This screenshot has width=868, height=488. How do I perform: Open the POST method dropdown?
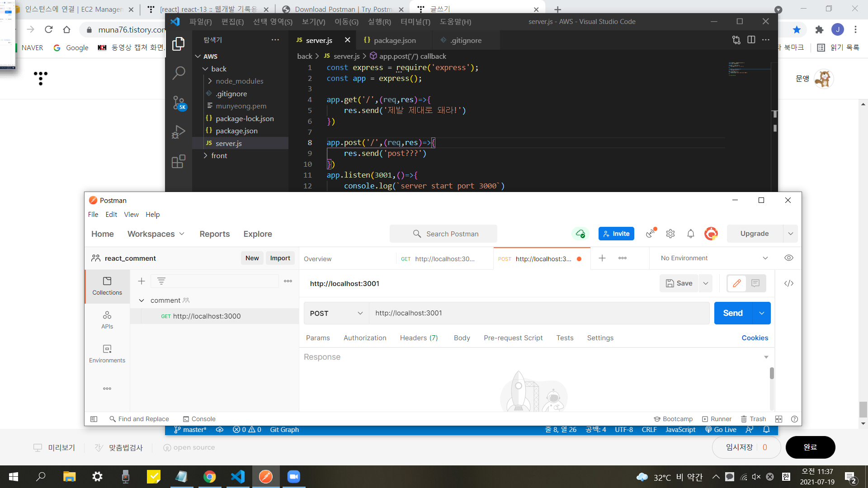(x=336, y=313)
